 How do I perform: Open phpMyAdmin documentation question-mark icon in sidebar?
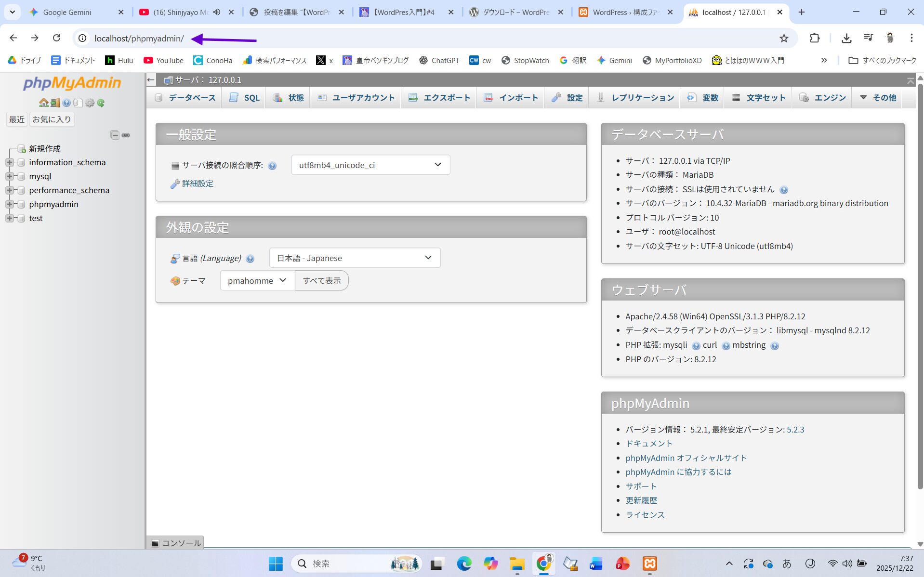click(66, 103)
